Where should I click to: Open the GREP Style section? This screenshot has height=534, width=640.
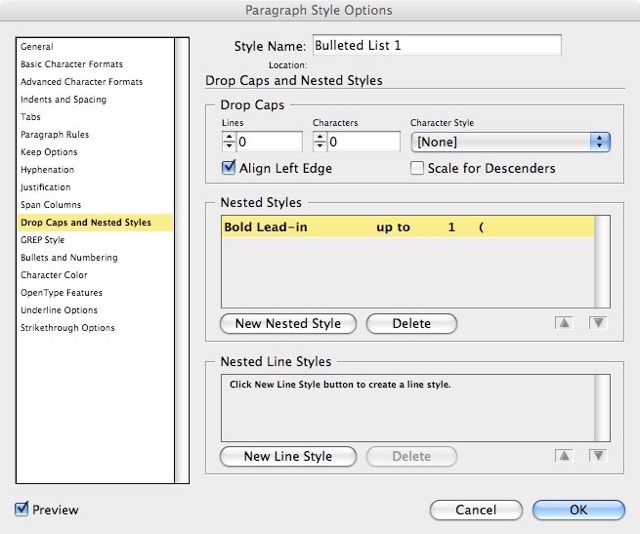[x=42, y=240]
